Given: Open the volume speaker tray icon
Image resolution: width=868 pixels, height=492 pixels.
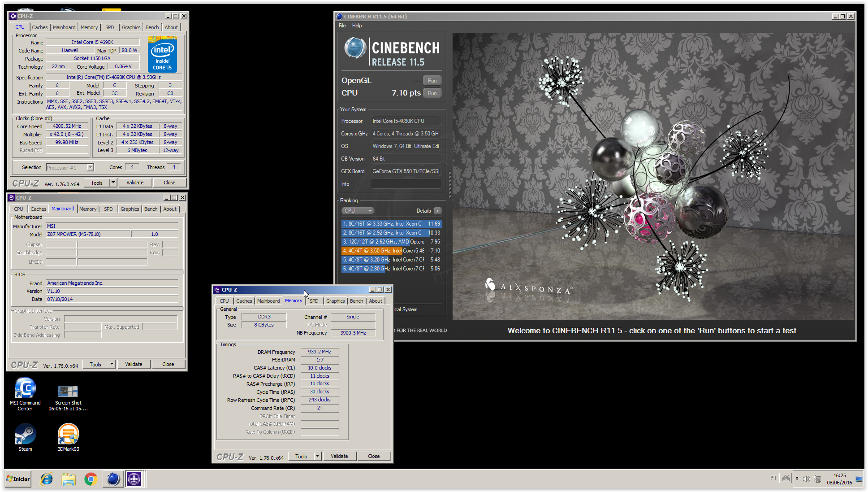Looking at the screenshot, I should coord(806,479).
